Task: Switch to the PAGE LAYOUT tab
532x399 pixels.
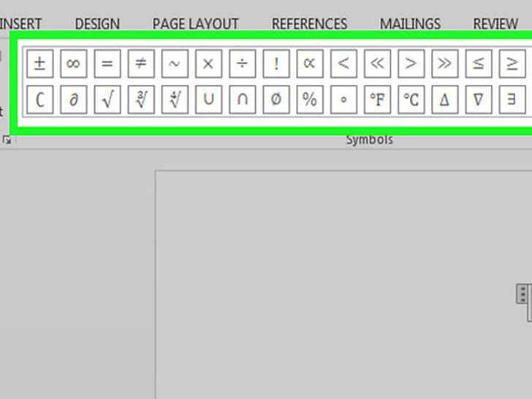Action: [195, 24]
